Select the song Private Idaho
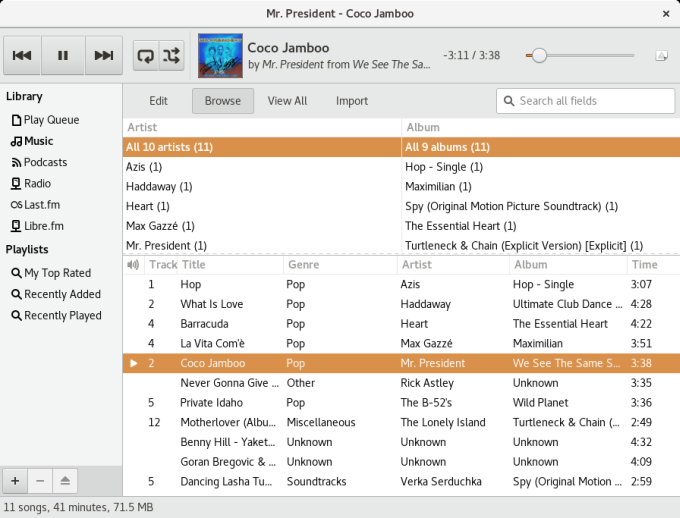Image resolution: width=680 pixels, height=518 pixels. (402, 403)
